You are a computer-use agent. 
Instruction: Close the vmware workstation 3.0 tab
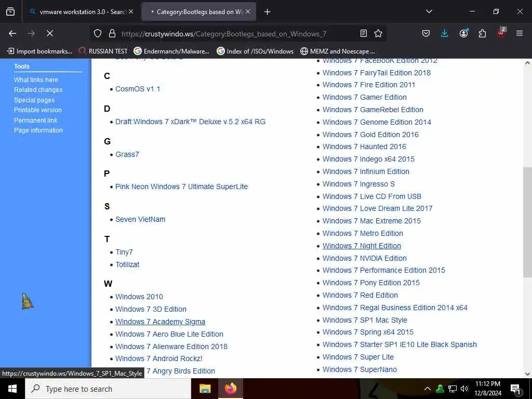(x=131, y=11)
